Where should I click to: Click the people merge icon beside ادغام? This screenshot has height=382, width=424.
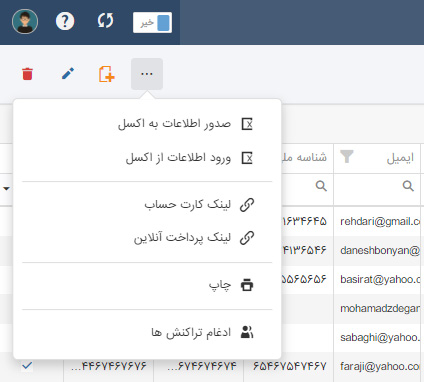click(x=247, y=332)
